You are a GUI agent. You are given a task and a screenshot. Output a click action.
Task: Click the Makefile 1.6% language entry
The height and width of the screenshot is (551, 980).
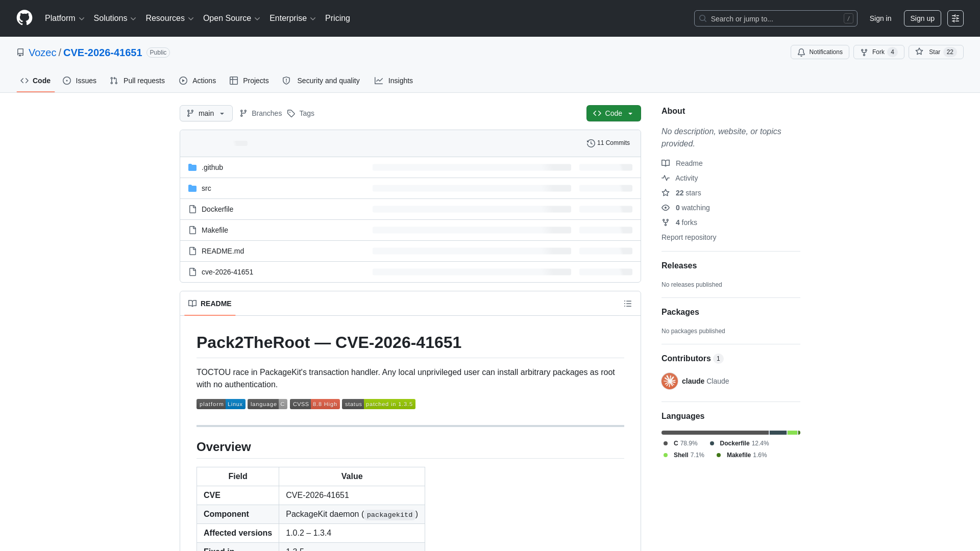pyautogui.click(x=741, y=455)
